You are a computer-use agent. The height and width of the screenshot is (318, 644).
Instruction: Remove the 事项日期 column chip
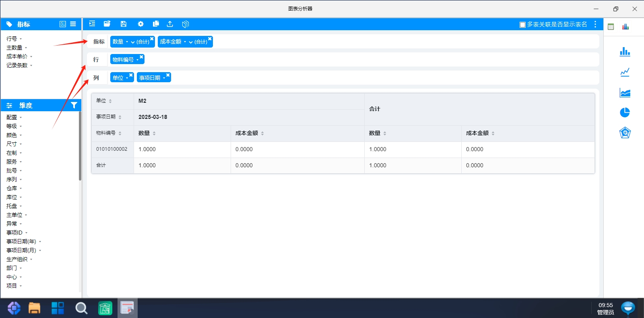[x=168, y=75]
